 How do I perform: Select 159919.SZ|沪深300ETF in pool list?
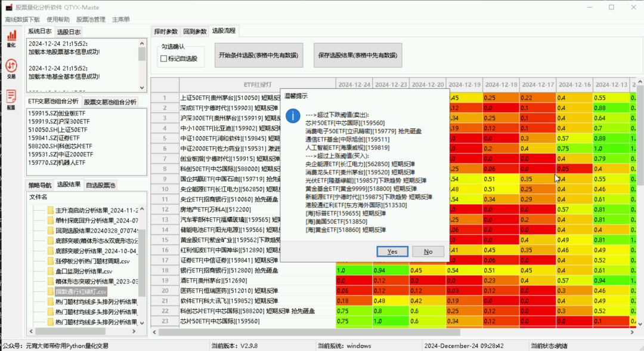pyautogui.click(x=58, y=121)
